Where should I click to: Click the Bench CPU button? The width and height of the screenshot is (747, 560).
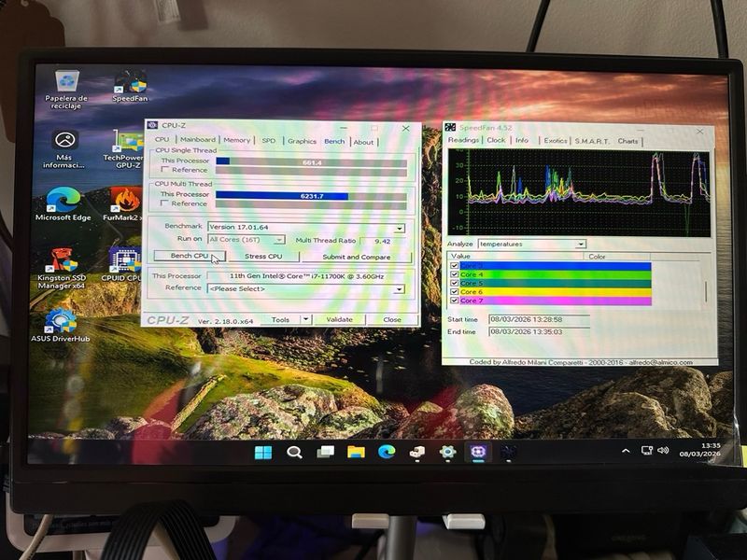[x=190, y=256]
